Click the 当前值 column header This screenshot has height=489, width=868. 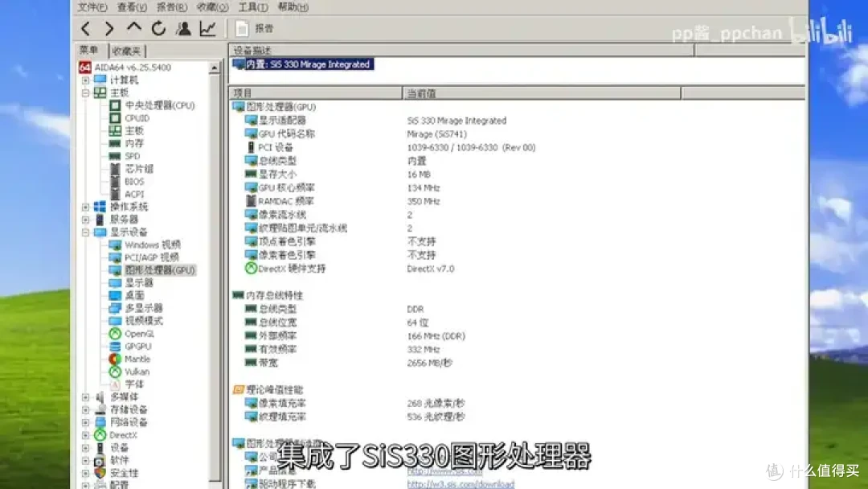542,93
